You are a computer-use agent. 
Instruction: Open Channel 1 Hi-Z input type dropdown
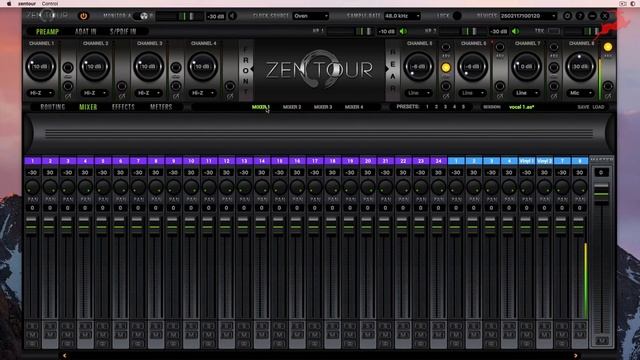pos(41,93)
